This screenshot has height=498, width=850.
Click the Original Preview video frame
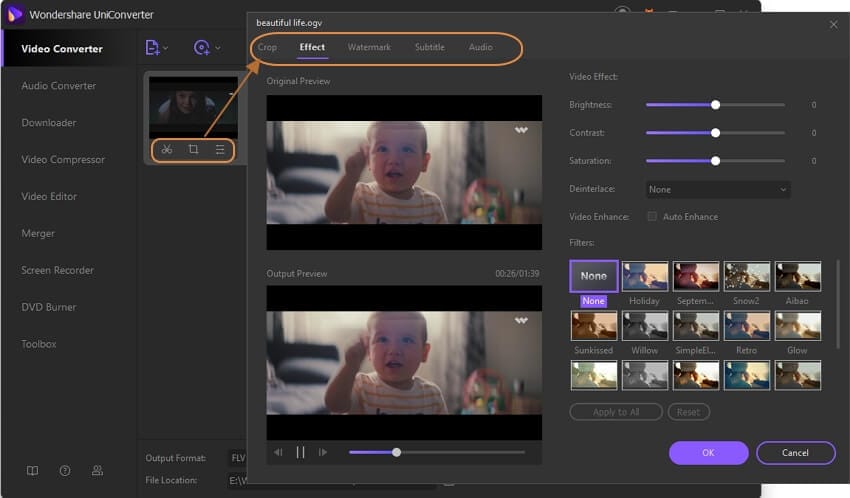tap(404, 172)
